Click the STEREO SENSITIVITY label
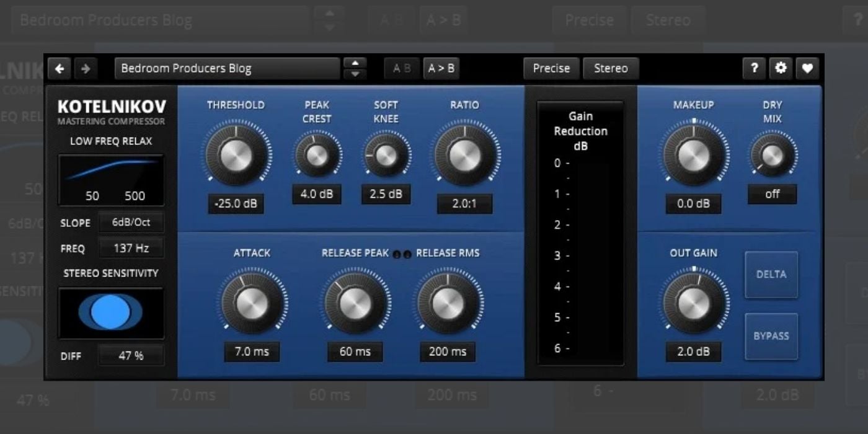Viewport: 868px width, 434px height. (x=111, y=273)
